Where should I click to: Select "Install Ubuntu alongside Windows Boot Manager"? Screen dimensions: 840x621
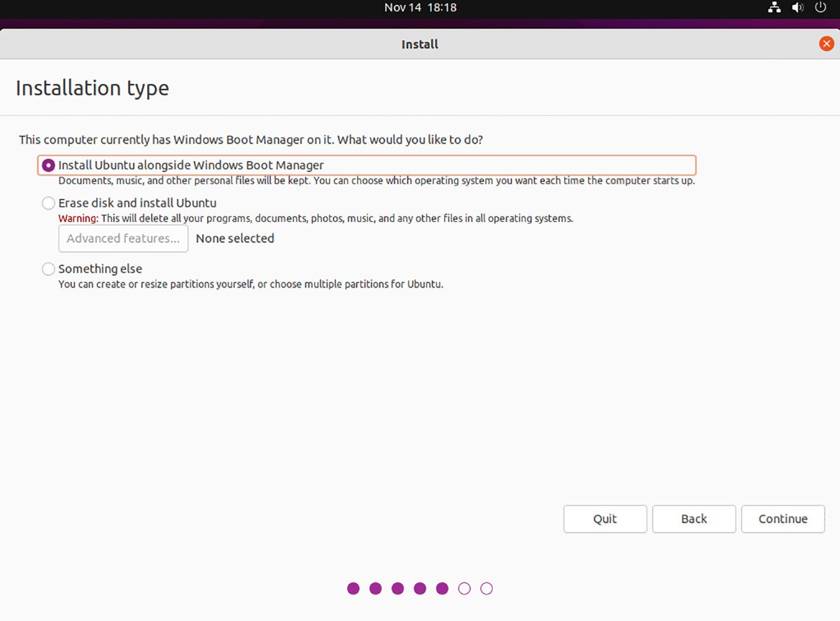(x=48, y=165)
